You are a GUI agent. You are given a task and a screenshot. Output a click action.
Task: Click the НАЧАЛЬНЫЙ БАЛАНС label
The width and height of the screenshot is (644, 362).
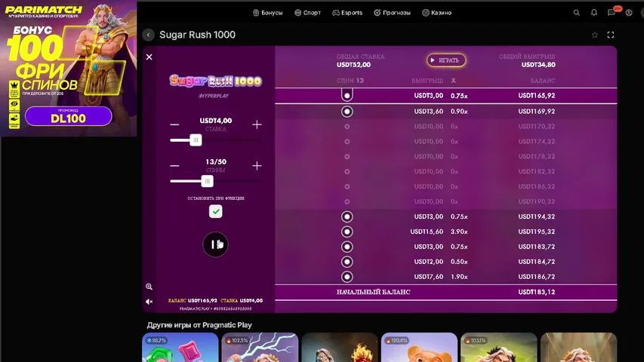[374, 292]
